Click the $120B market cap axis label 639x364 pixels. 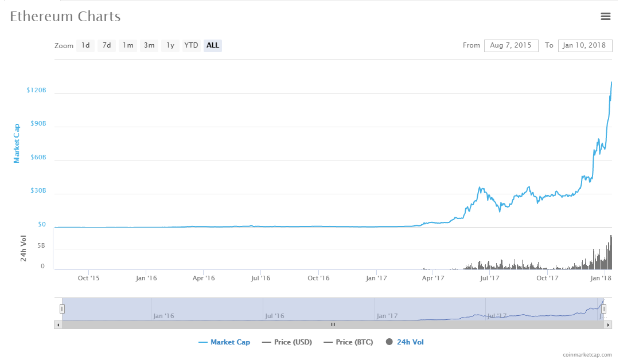click(36, 90)
